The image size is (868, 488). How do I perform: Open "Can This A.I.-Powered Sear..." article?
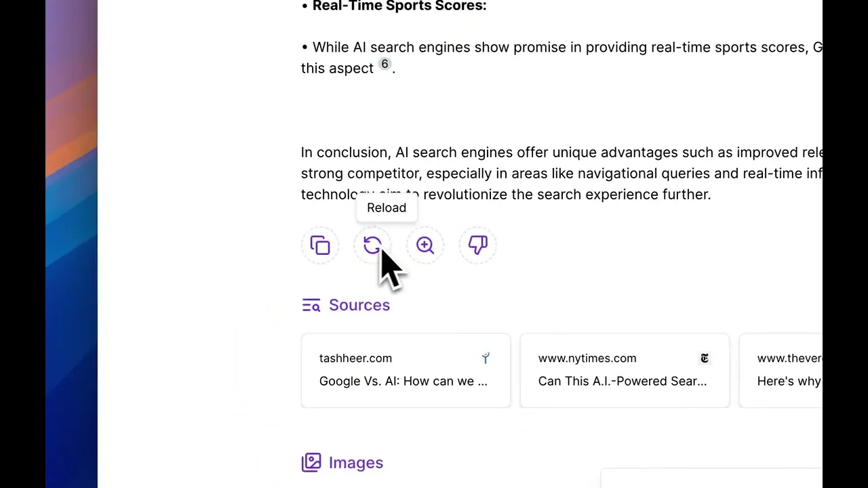pos(622,381)
